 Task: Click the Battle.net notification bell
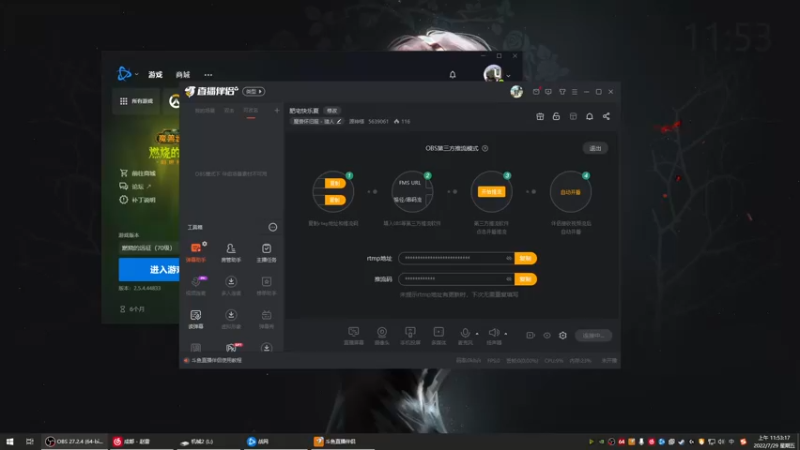point(453,74)
